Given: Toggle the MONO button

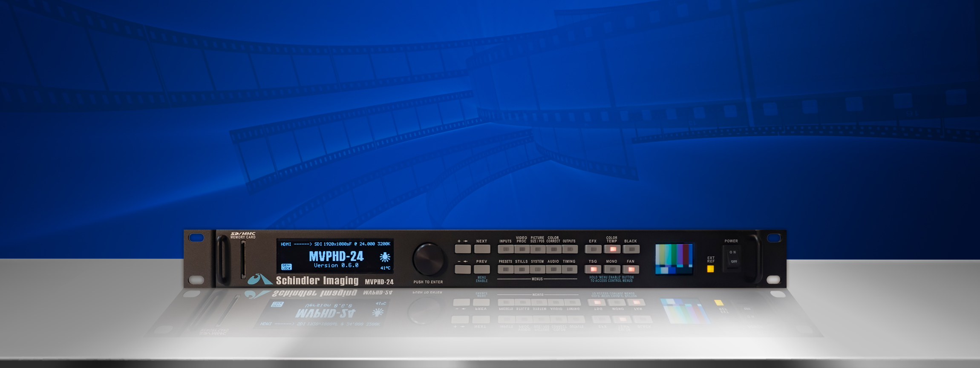Looking at the screenshot, I should 612,269.
